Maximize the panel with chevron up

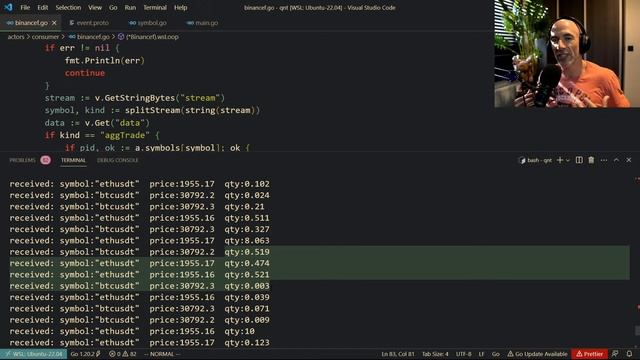pyautogui.click(x=616, y=160)
